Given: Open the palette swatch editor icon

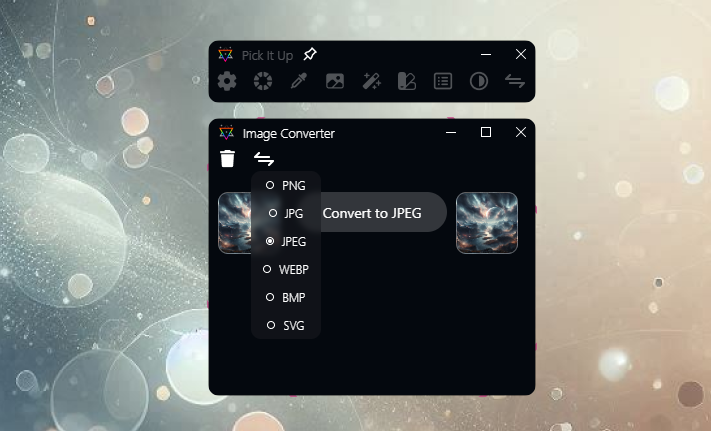Looking at the screenshot, I should point(407,82).
